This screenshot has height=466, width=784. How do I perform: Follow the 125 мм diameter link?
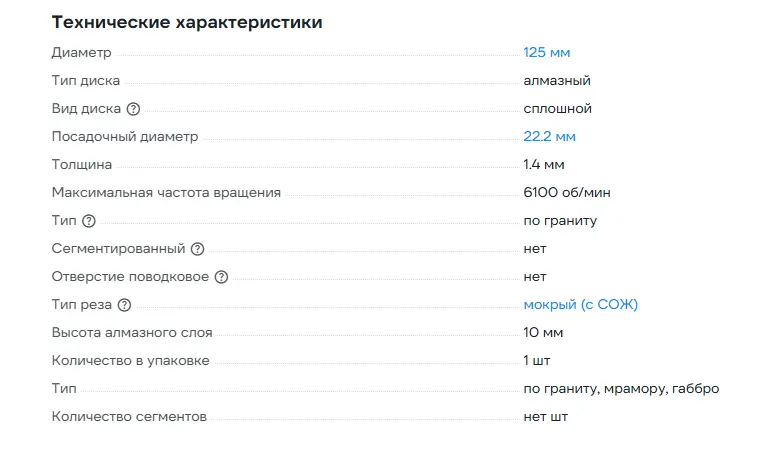coord(546,53)
